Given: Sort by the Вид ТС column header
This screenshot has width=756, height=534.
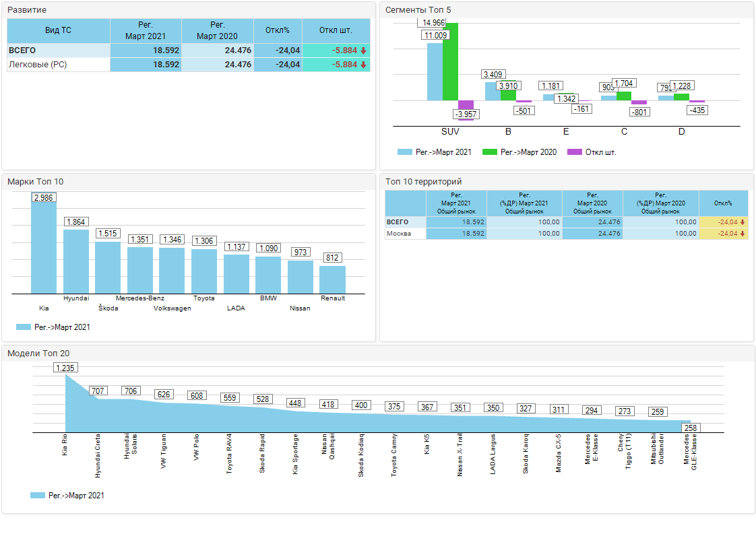Looking at the screenshot, I should coord(58,30).
